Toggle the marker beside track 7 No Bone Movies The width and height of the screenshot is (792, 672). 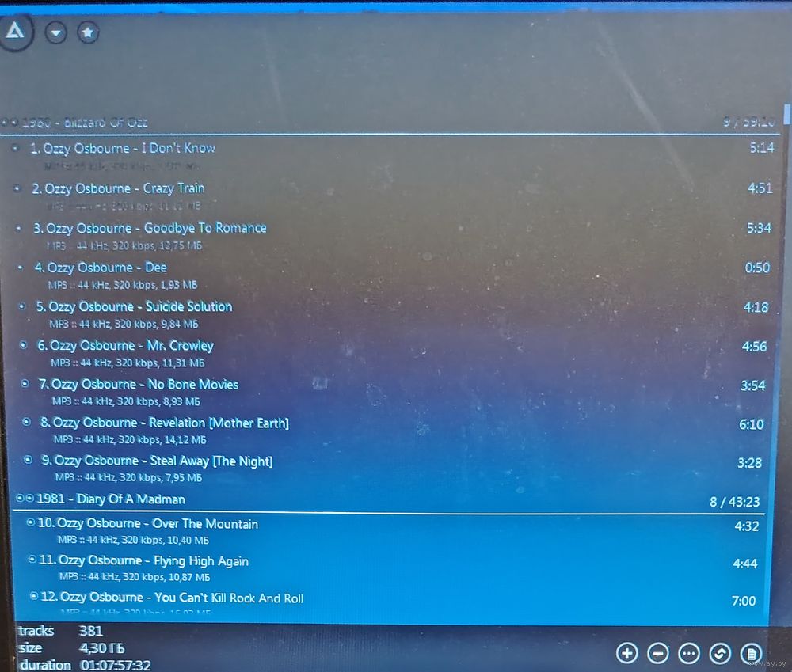(x=25, y=384)
